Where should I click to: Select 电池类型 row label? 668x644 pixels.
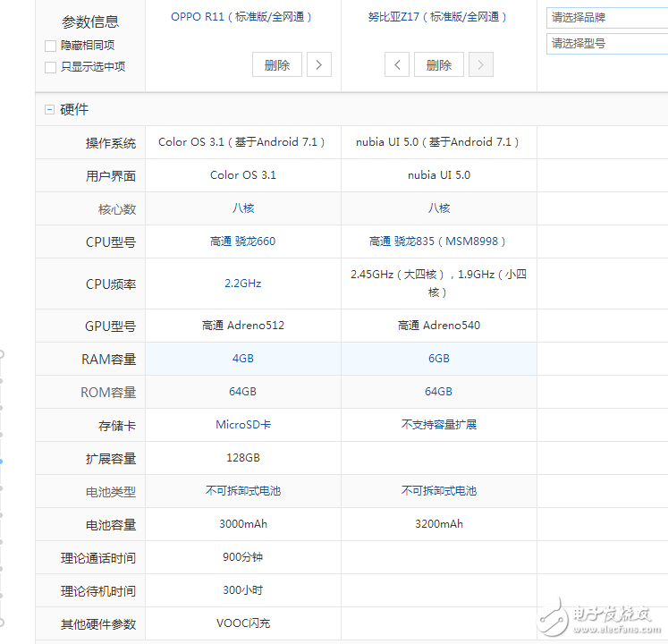111,492
